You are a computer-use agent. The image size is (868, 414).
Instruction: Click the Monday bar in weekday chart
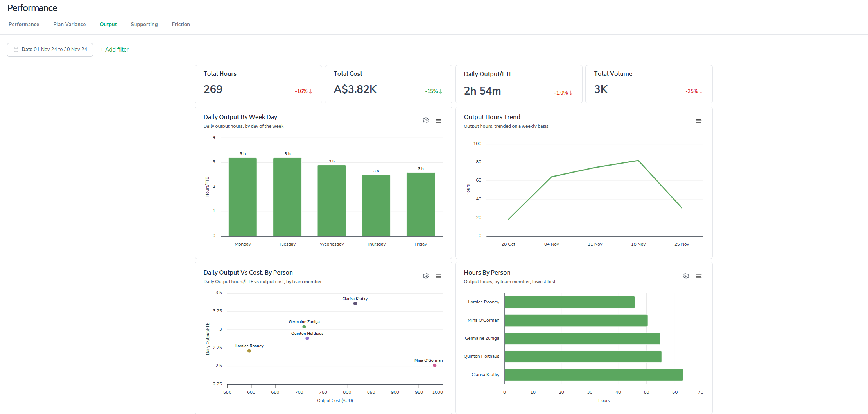coord(242,197)
